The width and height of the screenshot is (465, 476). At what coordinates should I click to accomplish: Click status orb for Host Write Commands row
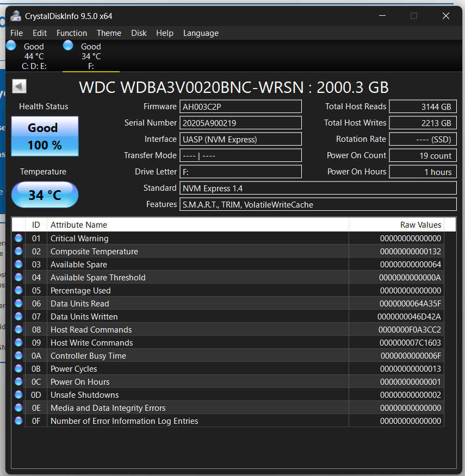(x=18, y=343)
